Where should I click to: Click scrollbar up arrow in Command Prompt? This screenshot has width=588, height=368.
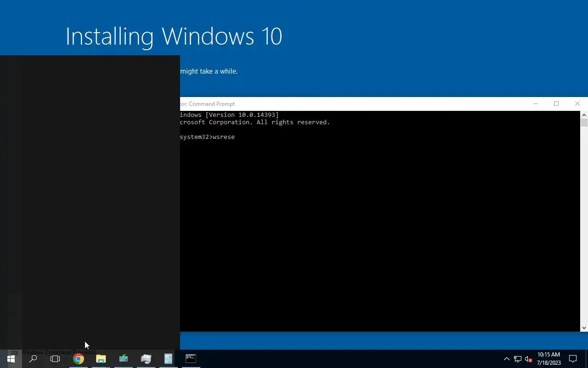pyautogui.click(x=584, y=115)
